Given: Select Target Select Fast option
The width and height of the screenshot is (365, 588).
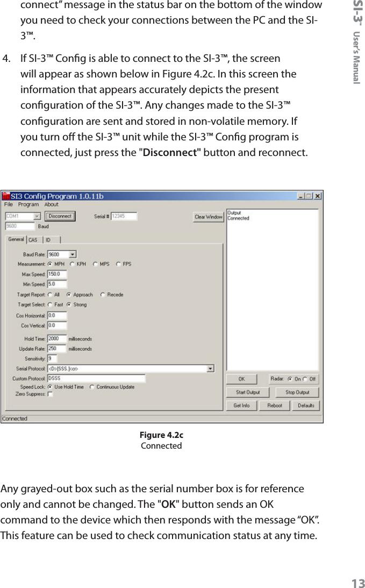Looking at the screenshot, I should point(50,304).
